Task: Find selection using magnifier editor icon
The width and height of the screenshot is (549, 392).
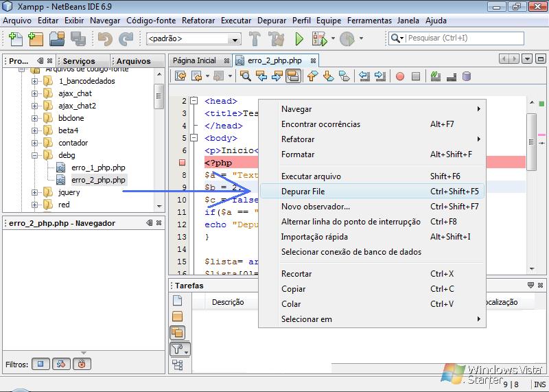Action: 246,76
